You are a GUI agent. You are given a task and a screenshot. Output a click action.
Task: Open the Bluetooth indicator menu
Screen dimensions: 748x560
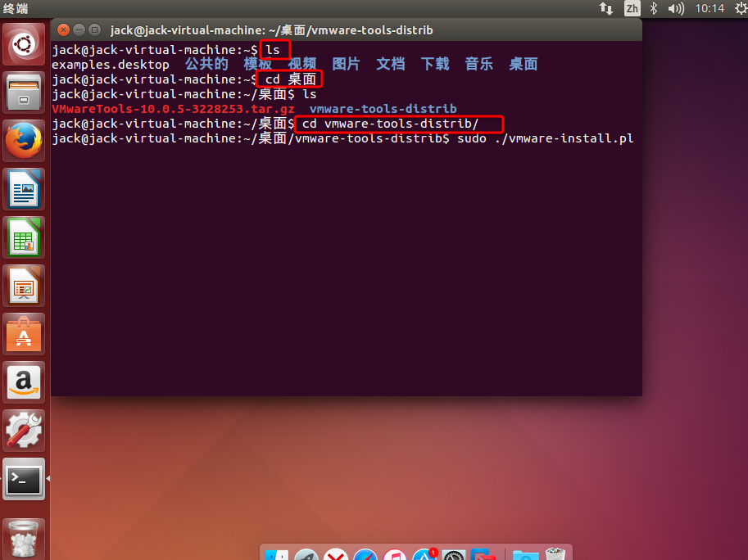point(654,8)
